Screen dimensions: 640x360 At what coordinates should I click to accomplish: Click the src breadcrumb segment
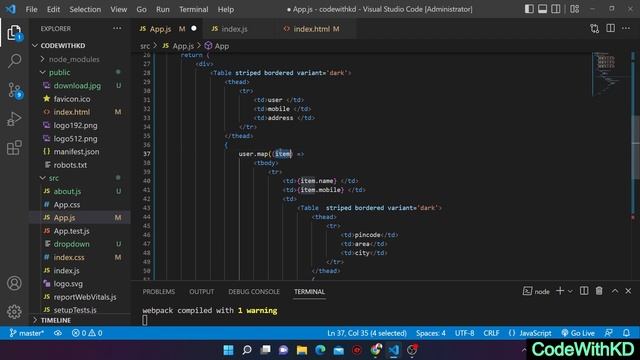tap(145, 46)
